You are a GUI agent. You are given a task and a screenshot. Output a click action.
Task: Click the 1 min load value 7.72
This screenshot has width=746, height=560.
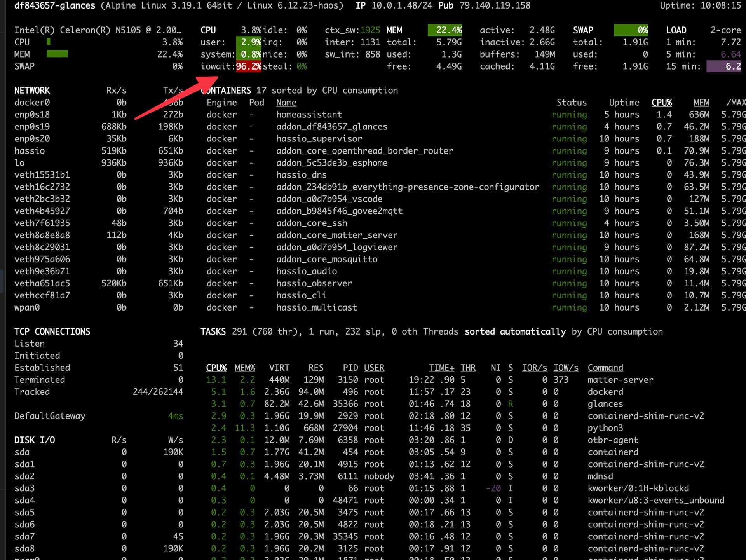coord(731,42)
